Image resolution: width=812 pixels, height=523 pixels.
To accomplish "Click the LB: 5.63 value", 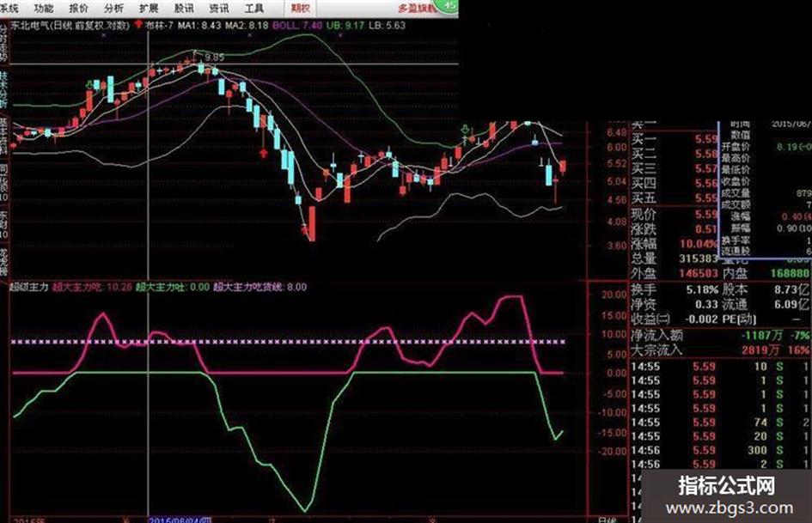I will pyautogui.click(x=387, y=25).
